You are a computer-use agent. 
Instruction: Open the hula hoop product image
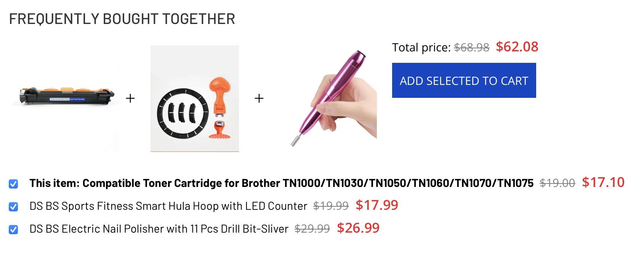pyautogui.click(x=195, y=99)
